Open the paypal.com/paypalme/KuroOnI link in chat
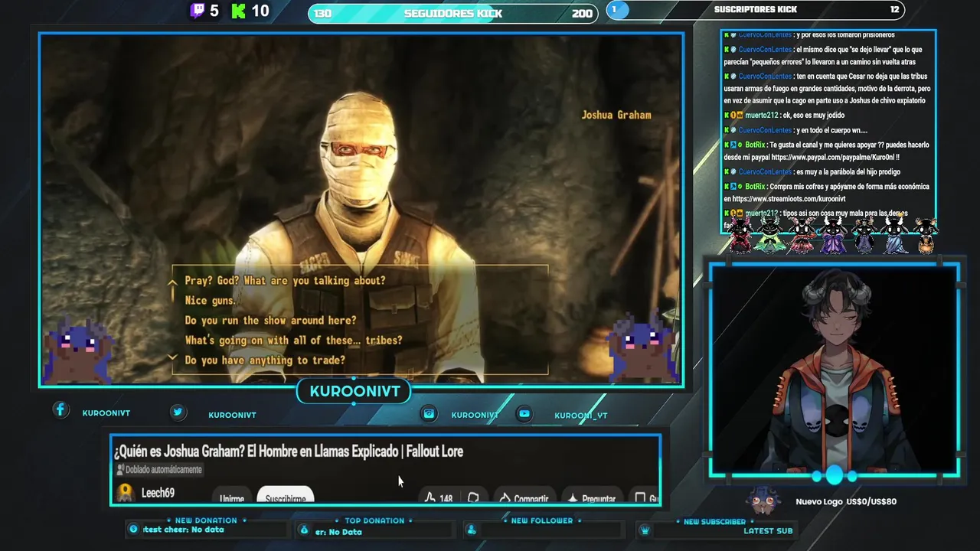The width and height of the screenshot is (980, 551). [835, 157]
